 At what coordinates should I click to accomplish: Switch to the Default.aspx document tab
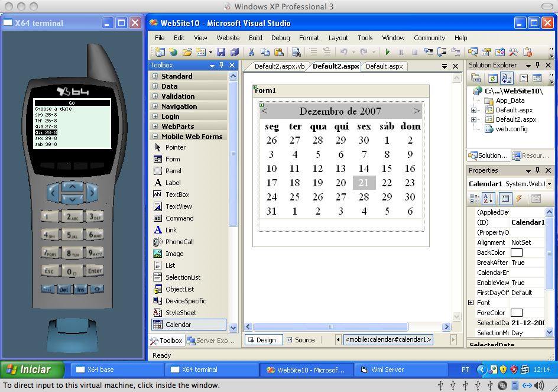tap(384, 66)
